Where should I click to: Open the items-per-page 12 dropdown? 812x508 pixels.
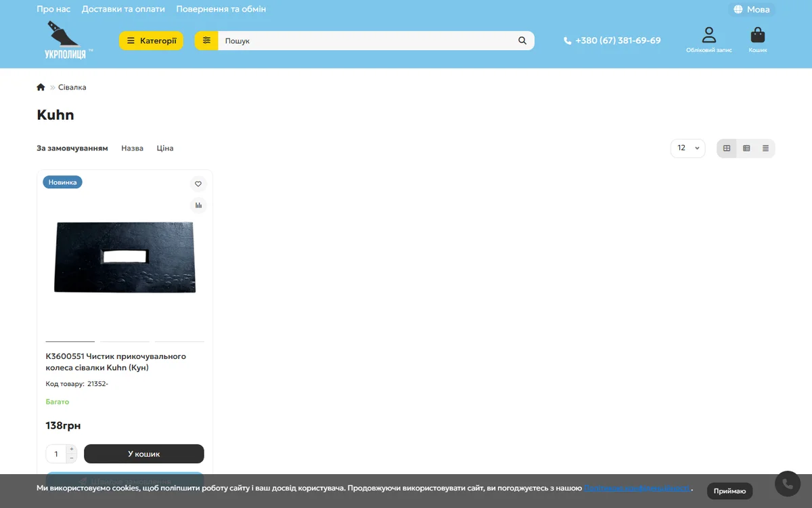coord(687,148)
